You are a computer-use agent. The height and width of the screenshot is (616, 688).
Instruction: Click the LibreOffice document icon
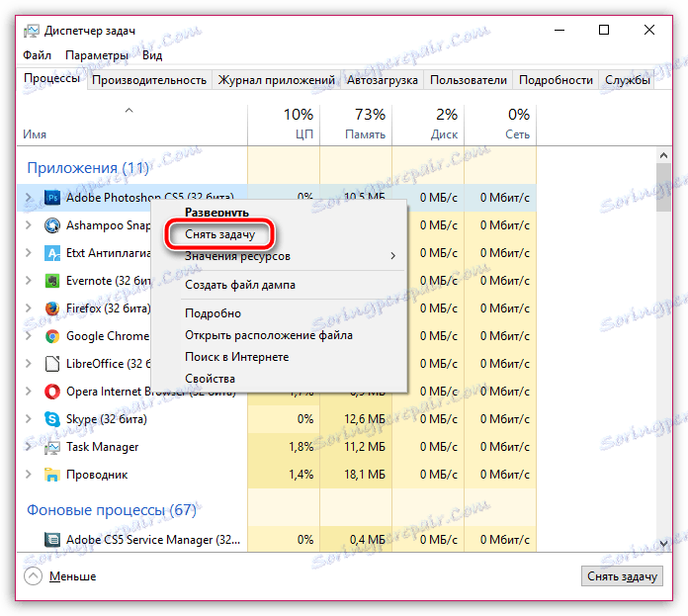[52, 364]
